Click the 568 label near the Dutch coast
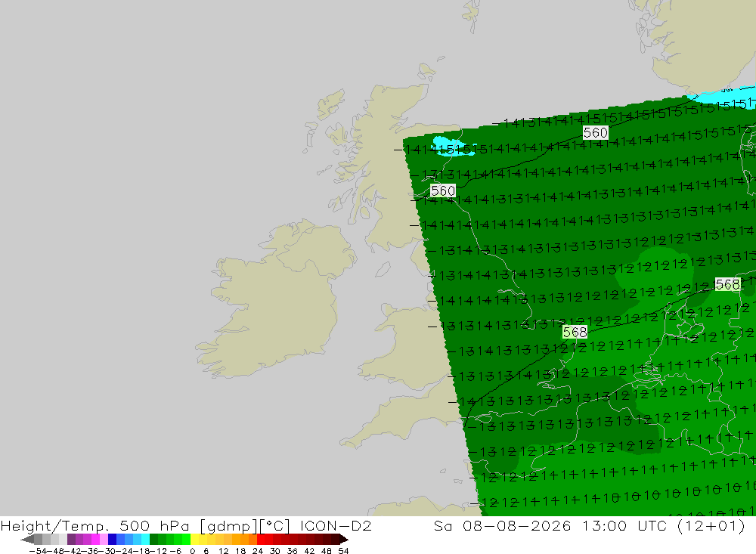The width and height of the screenshot is (756, 554). [727, 284]
